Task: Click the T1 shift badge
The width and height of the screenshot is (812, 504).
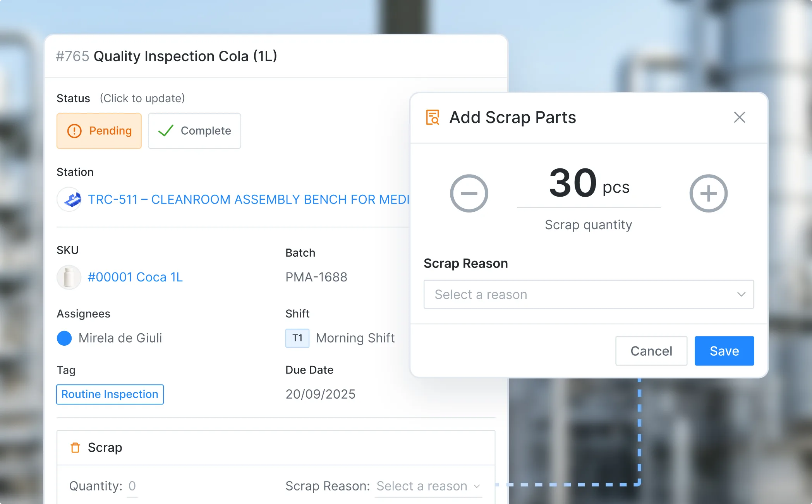Action: pos(297,338)
